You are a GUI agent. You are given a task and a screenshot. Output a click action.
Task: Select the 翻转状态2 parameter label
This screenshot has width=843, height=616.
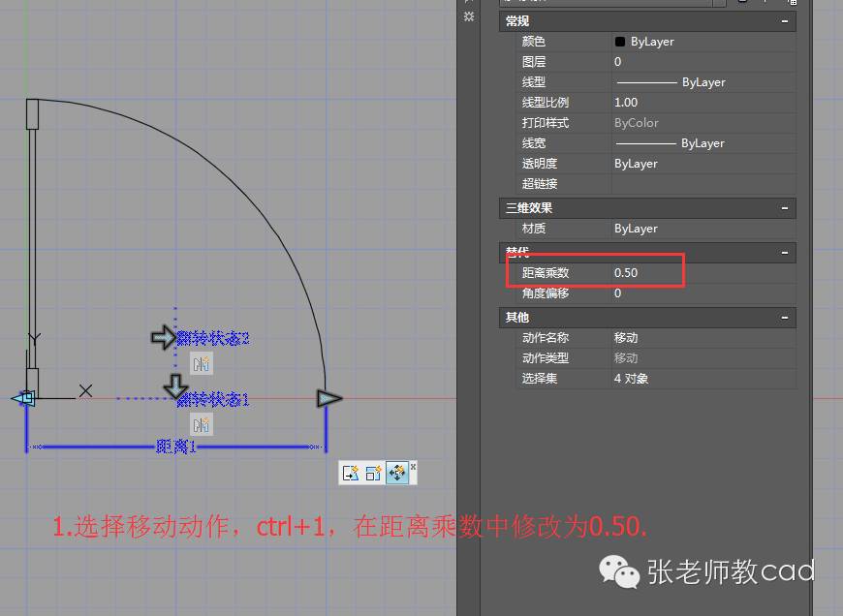pos(213,338)
